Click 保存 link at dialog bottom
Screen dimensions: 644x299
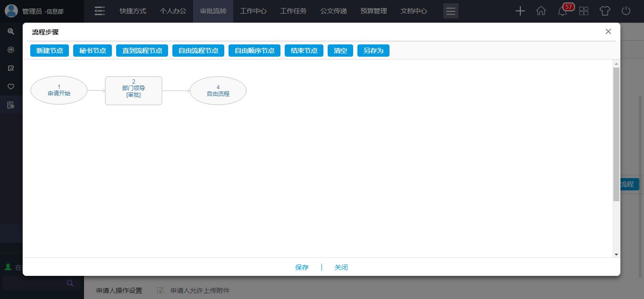(302, 267)
